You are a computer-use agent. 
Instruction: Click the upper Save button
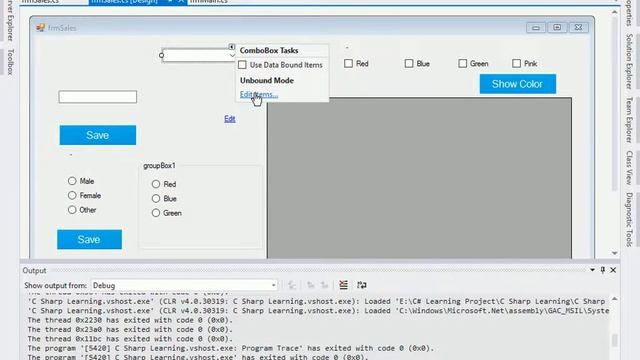point(98,135)
